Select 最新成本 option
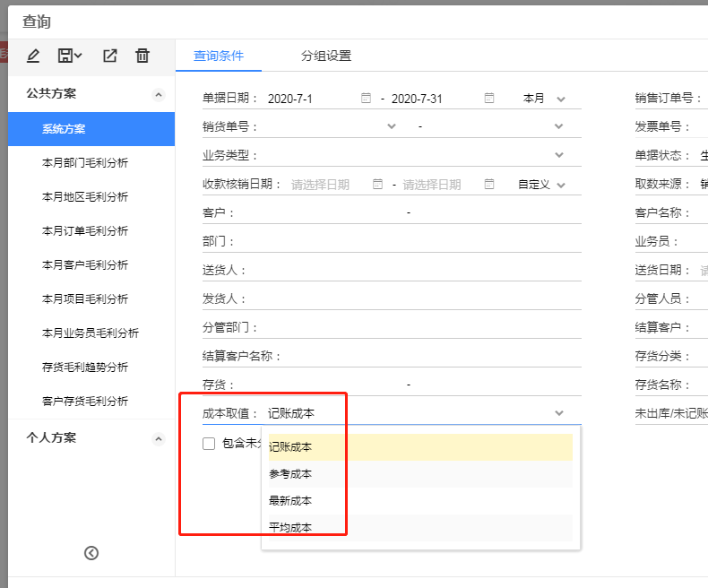 (x=420, y=501)
